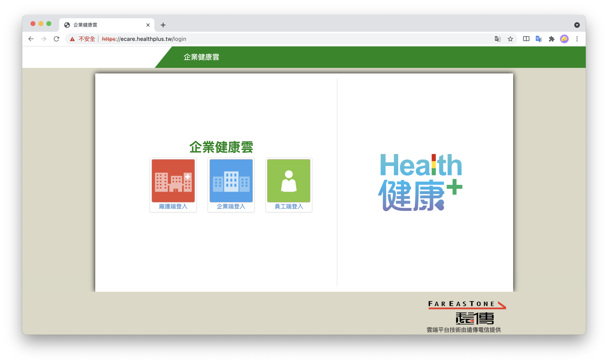Viewport: 608px width, 364px height.
Task: Open the Google Translate extension icon
Action: coord(539,39)
